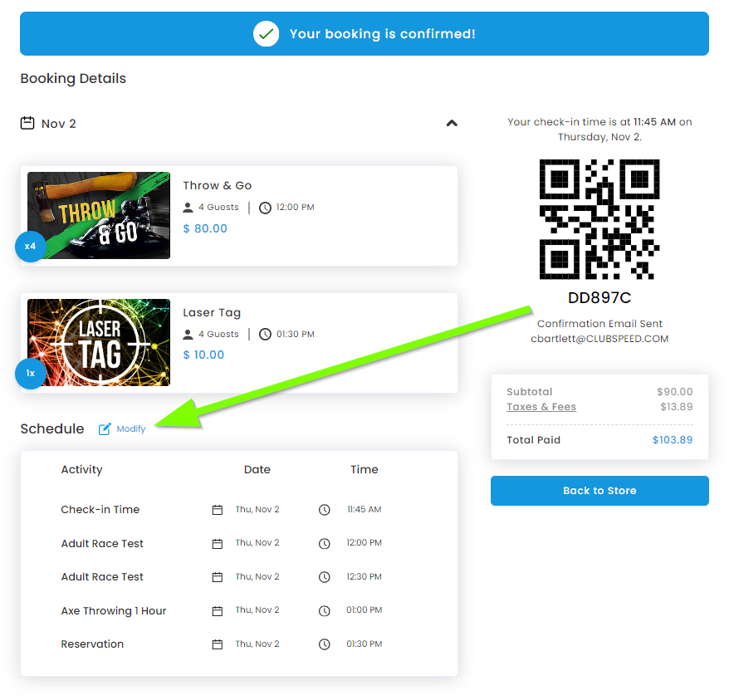734x700 pixels.
Task: Open the Taxes & Fees link
Action: click(541, 406)
